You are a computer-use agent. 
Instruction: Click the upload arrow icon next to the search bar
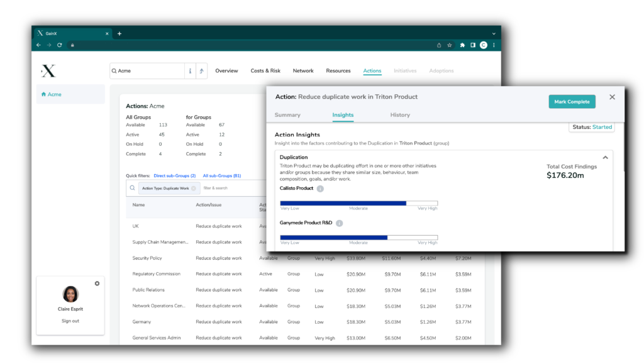pos(202,70)
